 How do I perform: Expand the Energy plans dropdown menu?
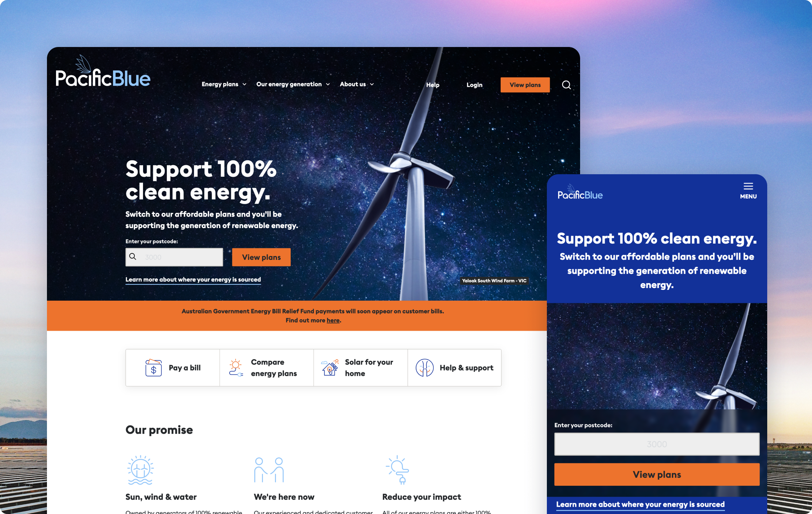click(224, 84)
